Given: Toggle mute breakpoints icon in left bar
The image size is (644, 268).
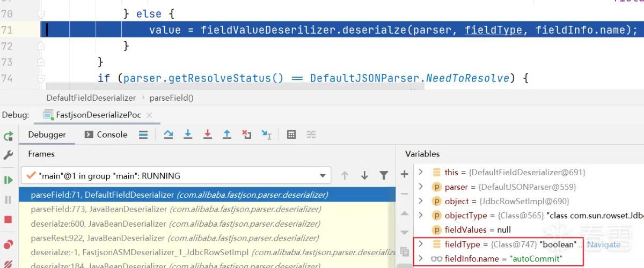Looking at the screenshot, I should coord(8,264).
